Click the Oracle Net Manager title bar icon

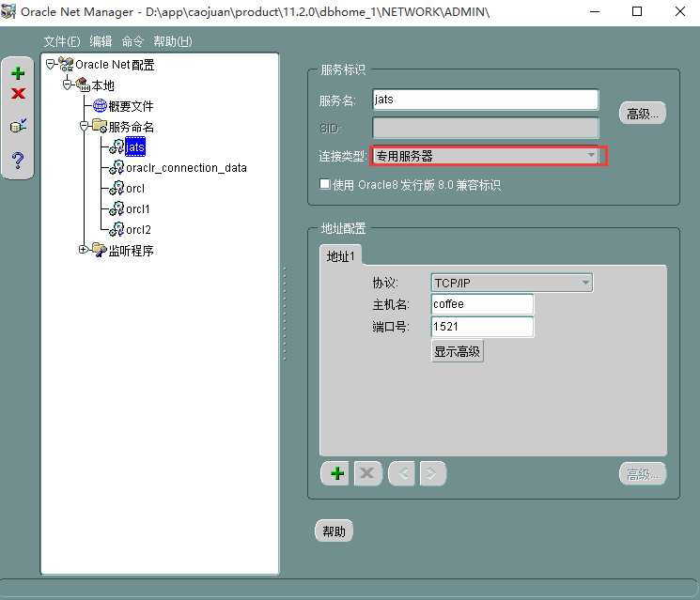pyautogui.click(x=8, y=11)
